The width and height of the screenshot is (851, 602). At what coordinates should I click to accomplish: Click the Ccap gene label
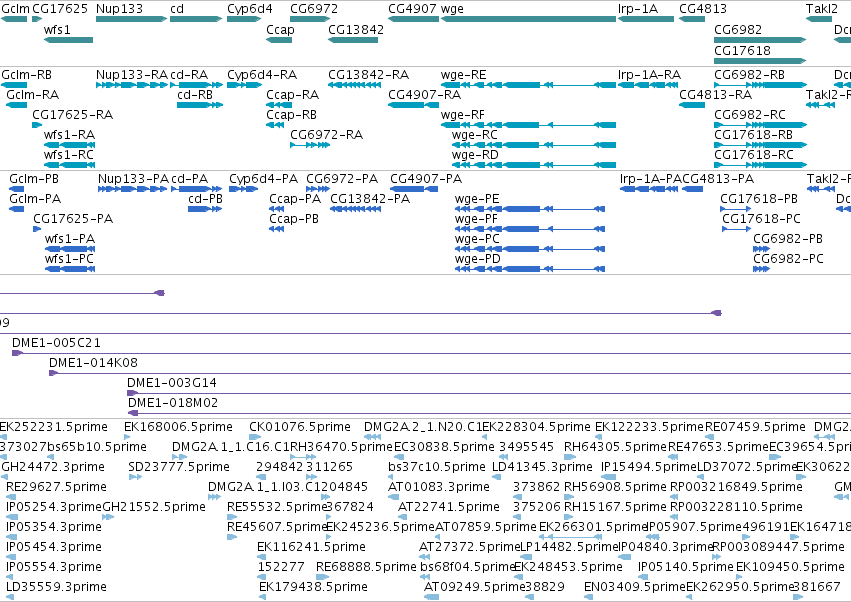(280, 29)
